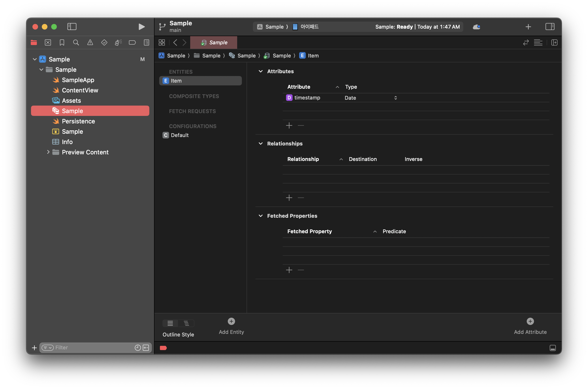This screenshot has height=389, width=588.
Task: Toggle the right inspector panel
Action: 549,27
